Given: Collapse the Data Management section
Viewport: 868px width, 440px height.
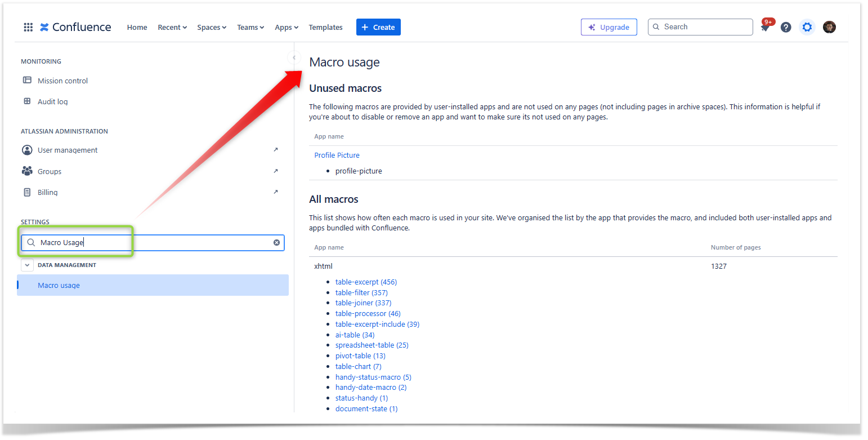Looking at the screenshot, I should point(27,265).
